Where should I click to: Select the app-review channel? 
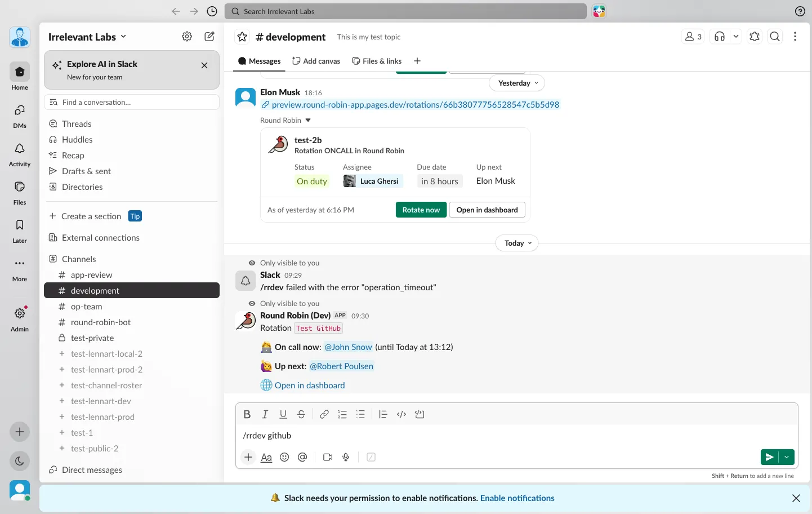pyautogui.click(x=132, y=274)
